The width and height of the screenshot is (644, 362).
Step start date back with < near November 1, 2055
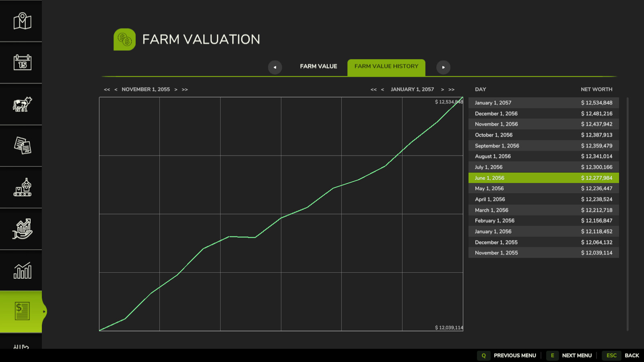coord(116,89)
